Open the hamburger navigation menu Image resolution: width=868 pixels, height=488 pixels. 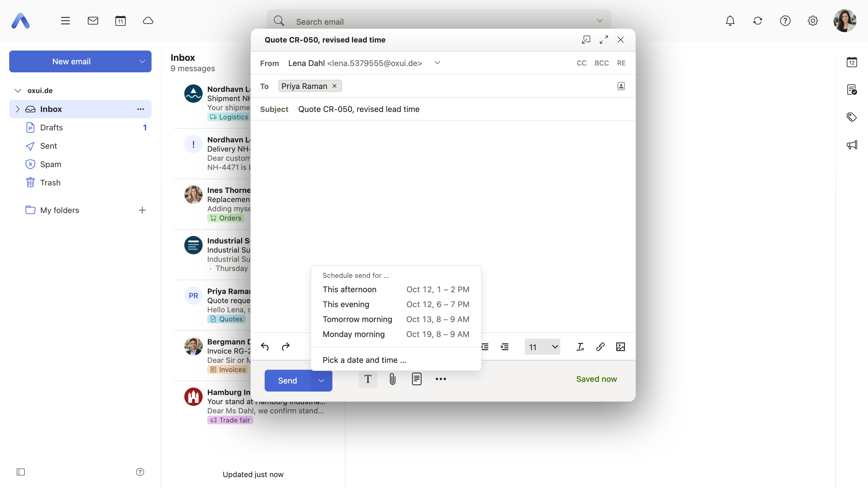click(65, 21)
